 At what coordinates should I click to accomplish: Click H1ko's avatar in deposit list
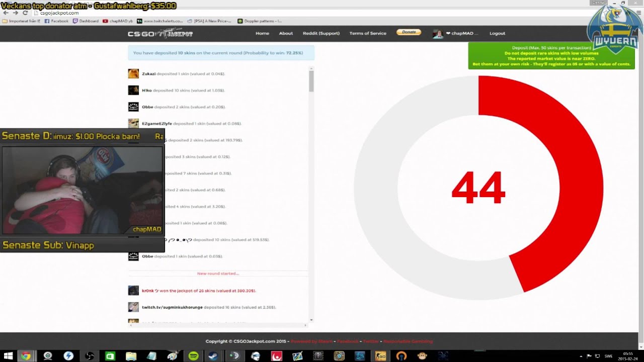(133, 90)
